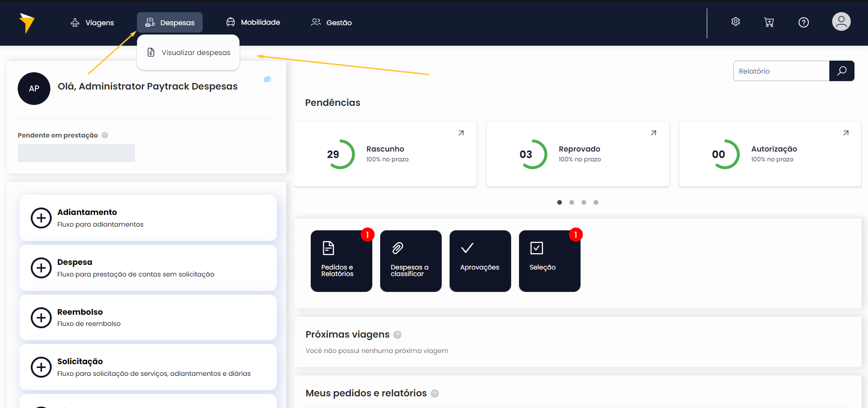Image resolution: width=868 pixels, height=408 pixels.
Task: Open the Gestão menu
Action: (x=331, y=22)
